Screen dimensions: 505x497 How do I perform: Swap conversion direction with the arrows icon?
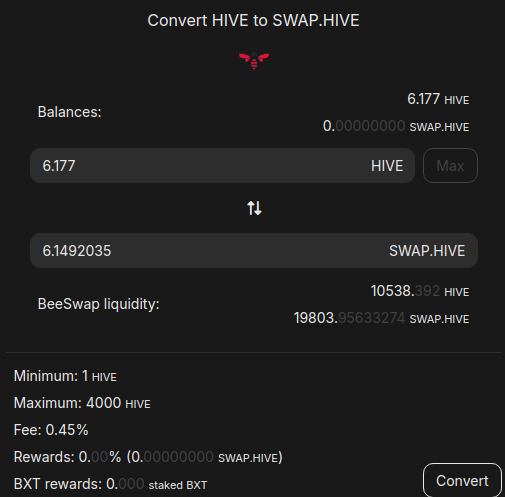(x=254, y=208)
